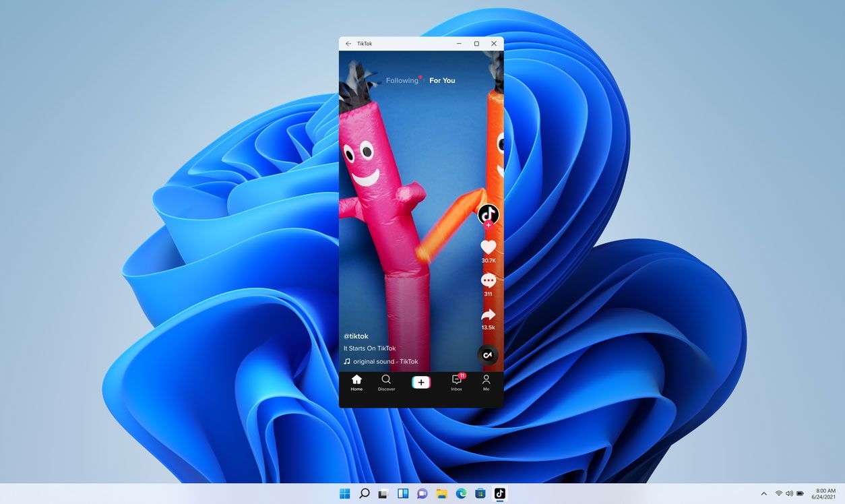Viewport: 845px width, 504px height.
Task: Launch Microsoft Edge from the taskbar
Action: pos(460,493)
